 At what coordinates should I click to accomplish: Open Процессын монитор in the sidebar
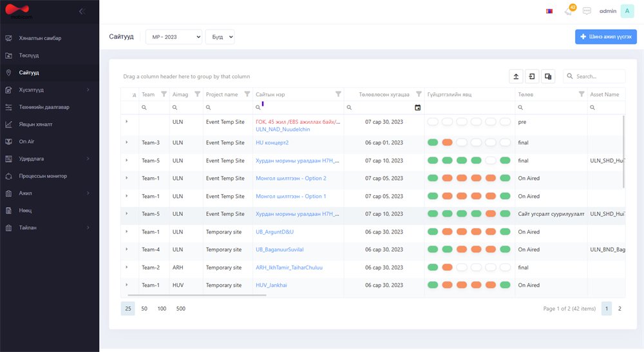[x=50, y=176]
